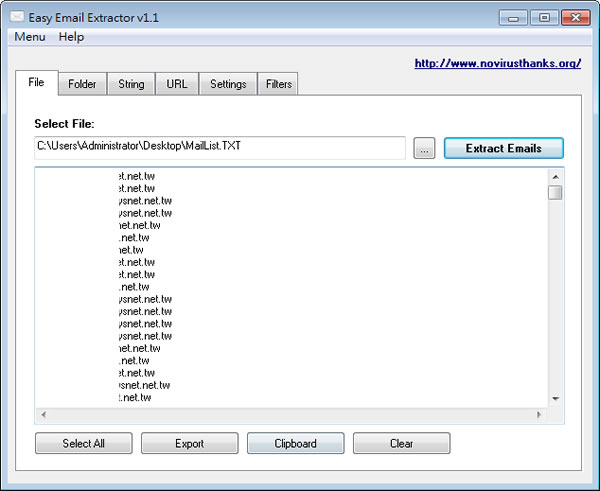Visit the novirusthanks.org website link
This screenshot has width=600, height=491.
pos(497,63)
